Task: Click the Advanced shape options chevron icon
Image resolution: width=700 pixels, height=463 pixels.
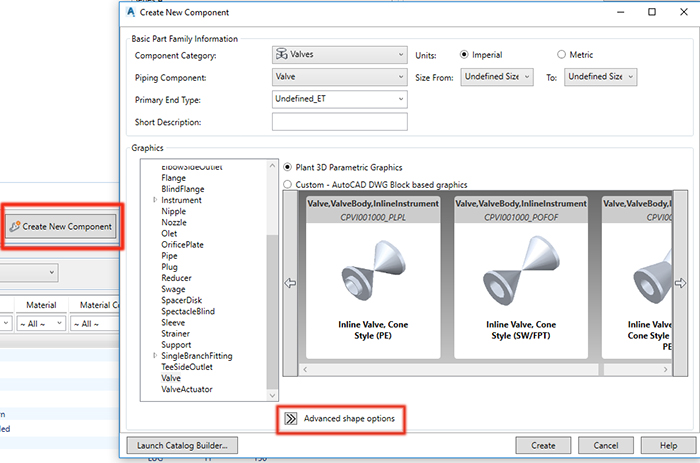Action: tap(291, 418)
